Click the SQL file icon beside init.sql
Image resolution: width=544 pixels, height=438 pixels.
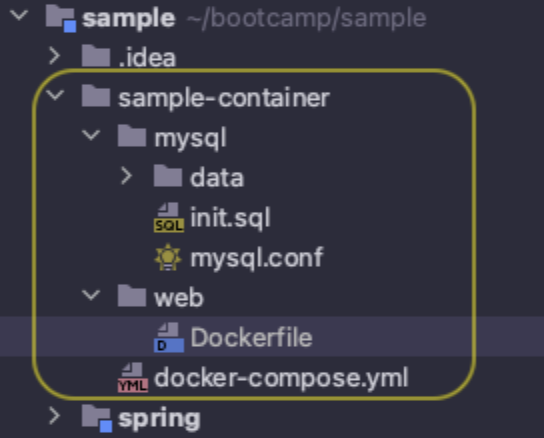click(169, 218)
